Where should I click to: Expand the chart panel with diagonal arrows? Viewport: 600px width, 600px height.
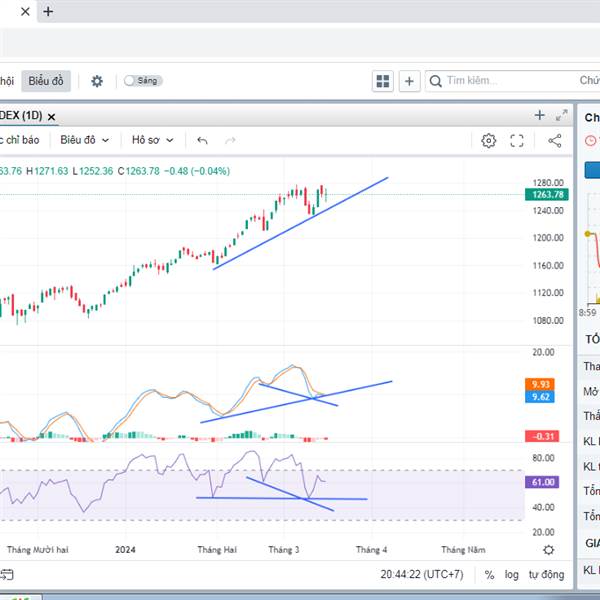tap(561, 116)
